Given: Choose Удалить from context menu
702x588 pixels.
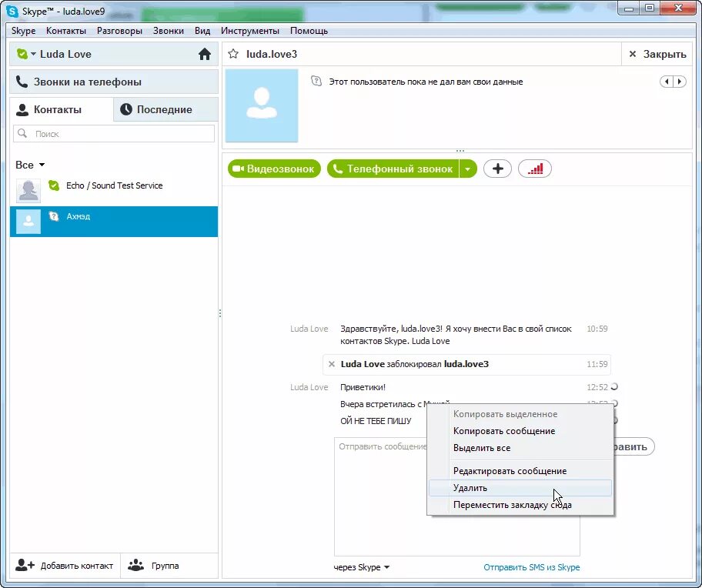Looking at the screenshot, I should pyautogui.click(x=520, y=488).
